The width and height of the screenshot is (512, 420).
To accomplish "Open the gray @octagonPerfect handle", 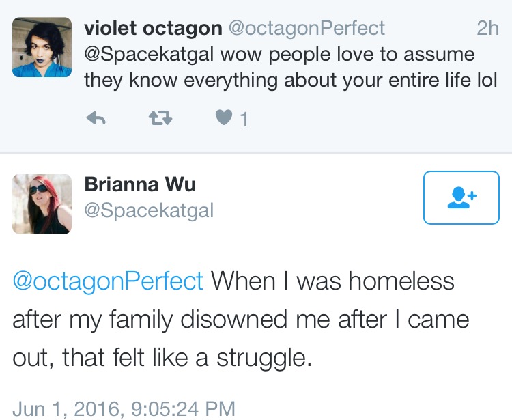I will coord(307,29).
